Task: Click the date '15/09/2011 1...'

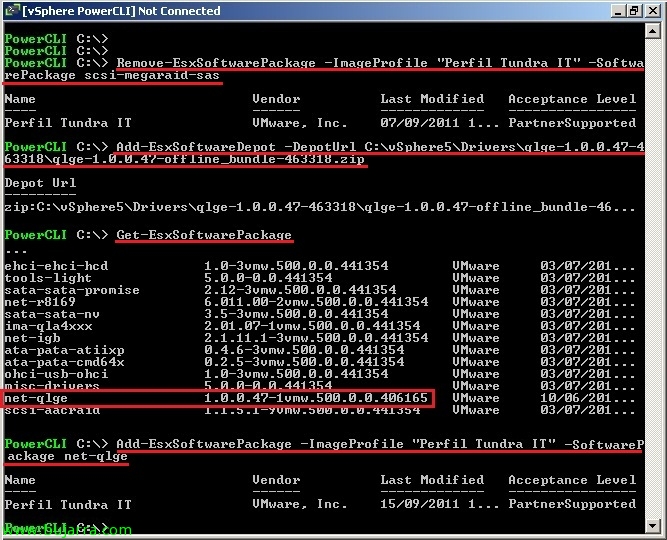Action: tap(440, 504)
